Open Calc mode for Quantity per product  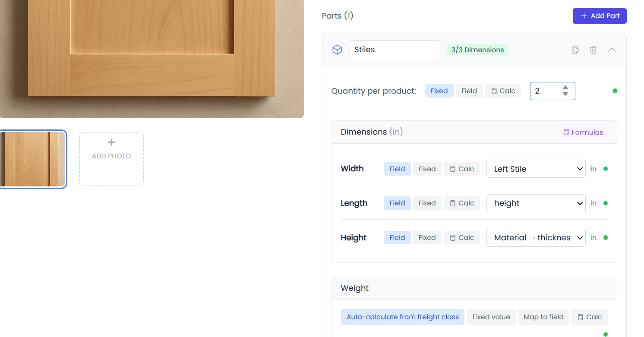click(x=502, y=91)
